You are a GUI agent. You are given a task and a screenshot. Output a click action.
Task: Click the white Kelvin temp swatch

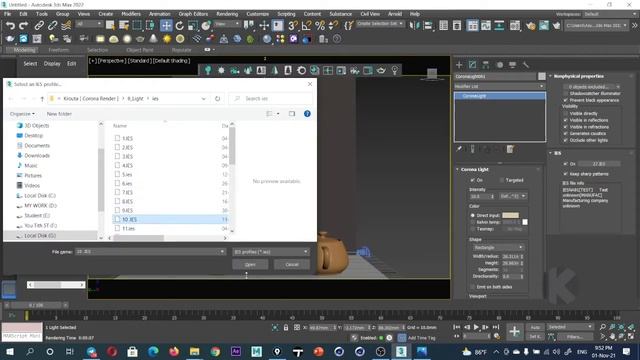525,222
